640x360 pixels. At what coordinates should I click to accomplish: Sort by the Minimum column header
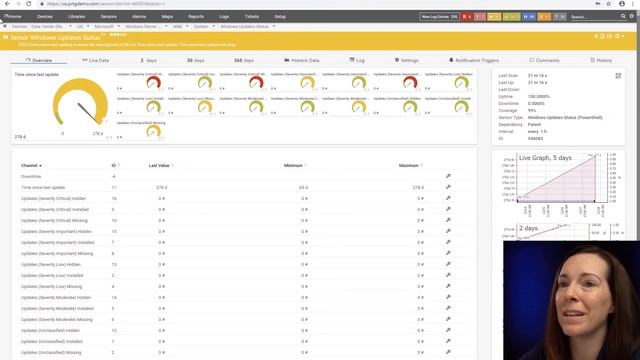click(x=293, y=165)
